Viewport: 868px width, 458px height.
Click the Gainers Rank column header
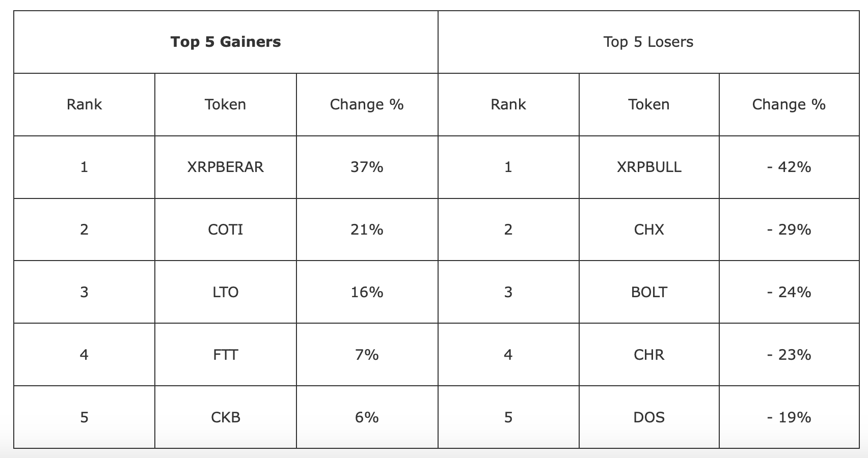(x=84, y=104)
